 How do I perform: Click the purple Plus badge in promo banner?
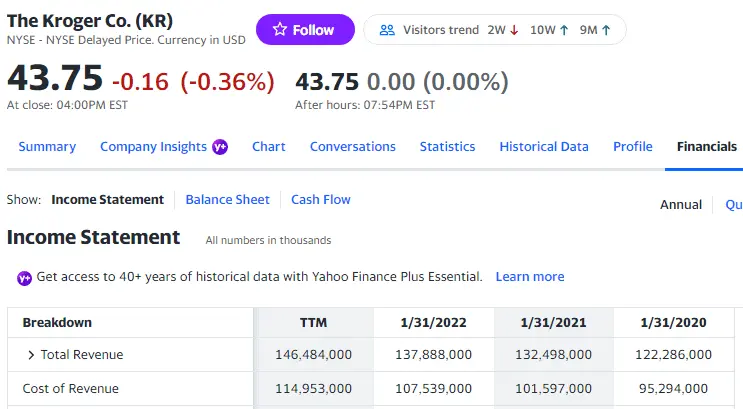(x=24, y=277)
